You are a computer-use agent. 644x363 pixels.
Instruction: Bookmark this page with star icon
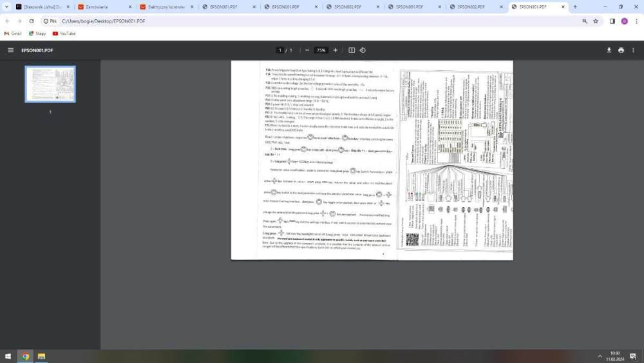[x=596, y=21]
